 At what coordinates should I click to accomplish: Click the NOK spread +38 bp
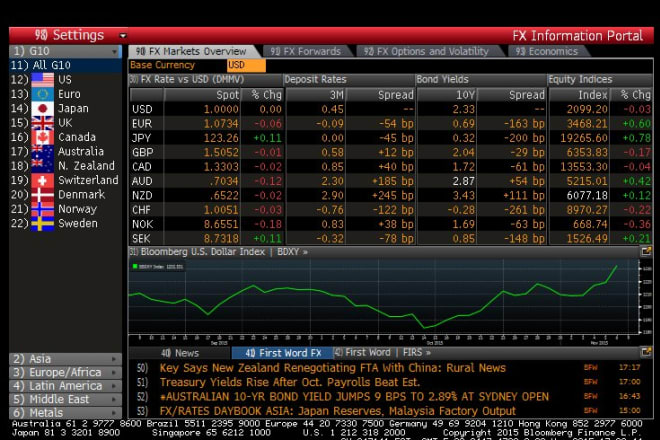396,224
